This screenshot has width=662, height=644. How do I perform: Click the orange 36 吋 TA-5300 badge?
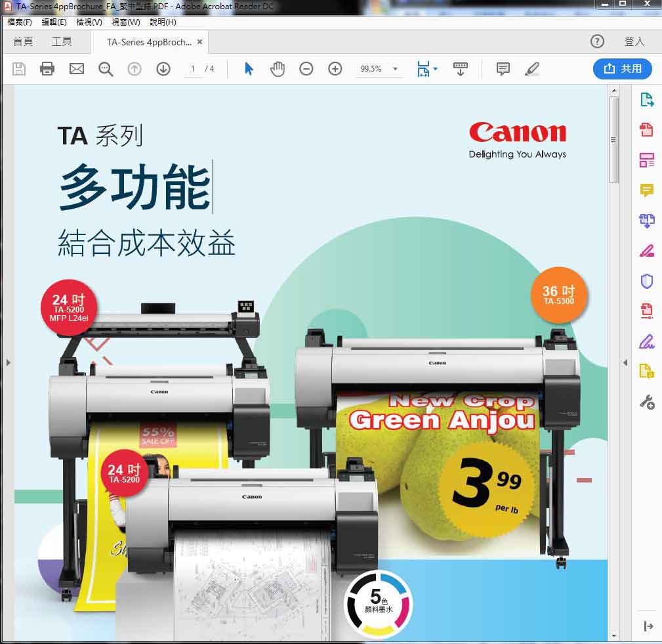(558, 295)
